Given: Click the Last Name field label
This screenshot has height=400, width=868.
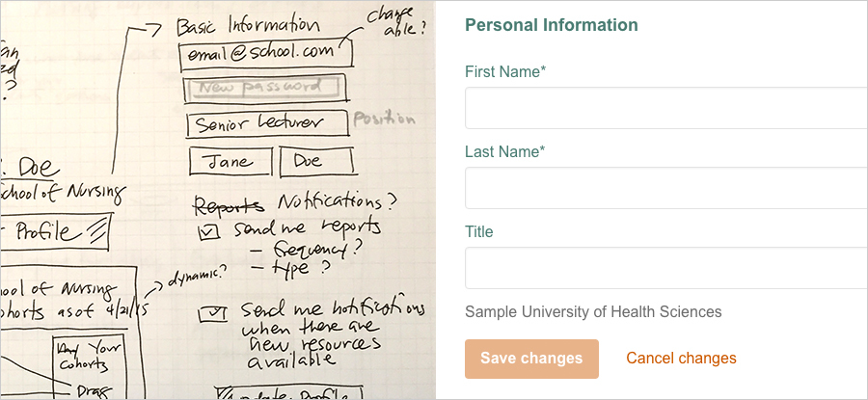Looking at the screenshot, I should coord(505,151).
